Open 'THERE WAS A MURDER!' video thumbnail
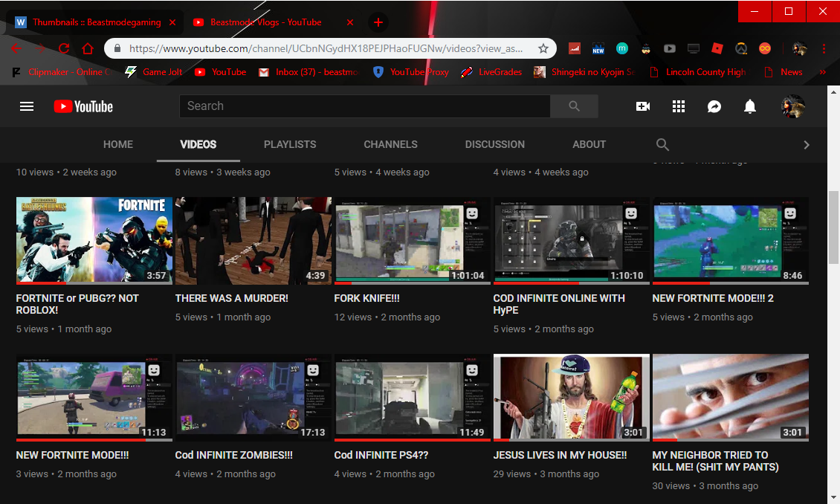Image resolution: width=840 pixels, height=504 pixels. pyautogui.click(x=253, y=241)
